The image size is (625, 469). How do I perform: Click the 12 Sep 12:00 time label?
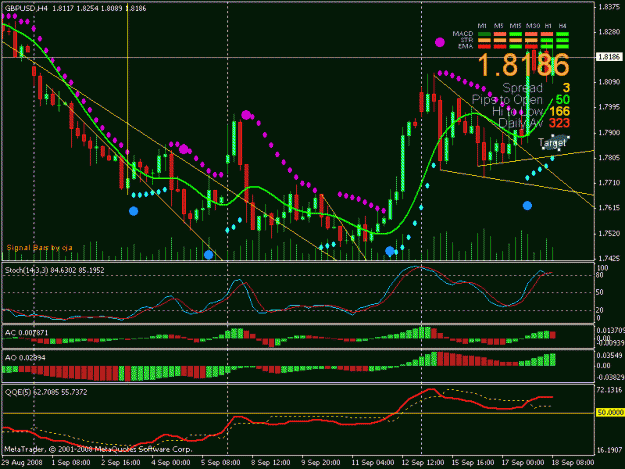click(423, 463)
